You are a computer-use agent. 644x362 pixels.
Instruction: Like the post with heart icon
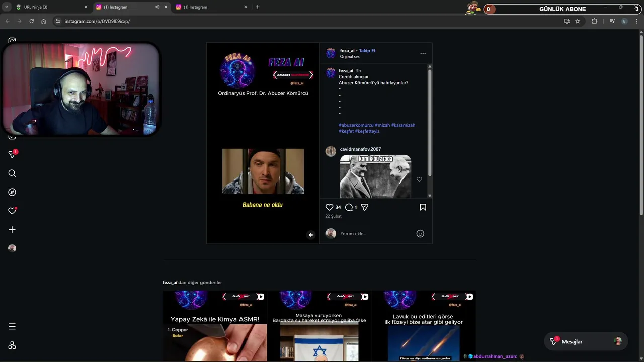tap(330, 207)
